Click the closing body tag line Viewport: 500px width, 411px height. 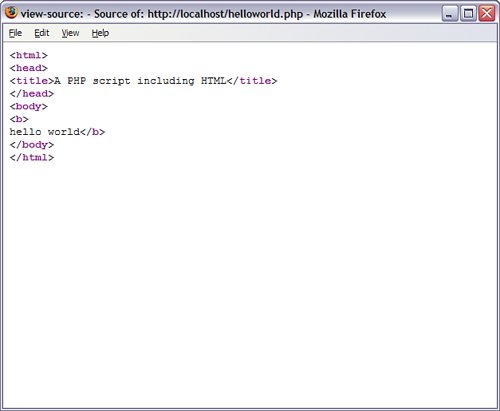click(x=32, y=145)
